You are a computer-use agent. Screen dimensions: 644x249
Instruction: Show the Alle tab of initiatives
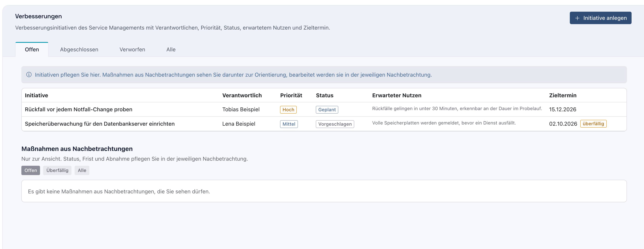171,50
